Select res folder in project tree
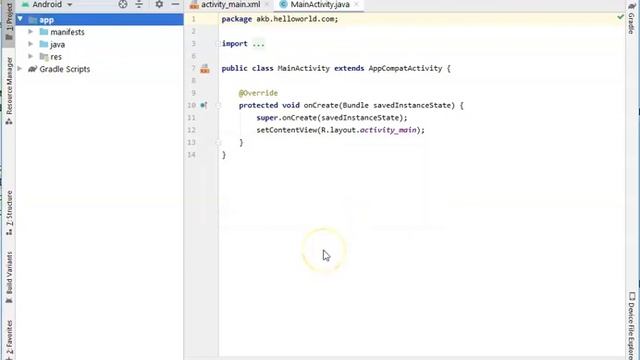The height and width of the screenshot is (360, 640). coord(56,57)
